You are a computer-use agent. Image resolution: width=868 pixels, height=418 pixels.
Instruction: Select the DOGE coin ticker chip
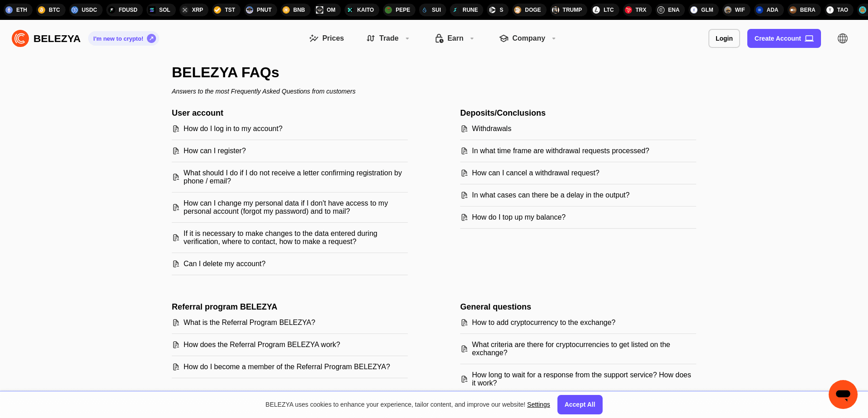(528, 10)
